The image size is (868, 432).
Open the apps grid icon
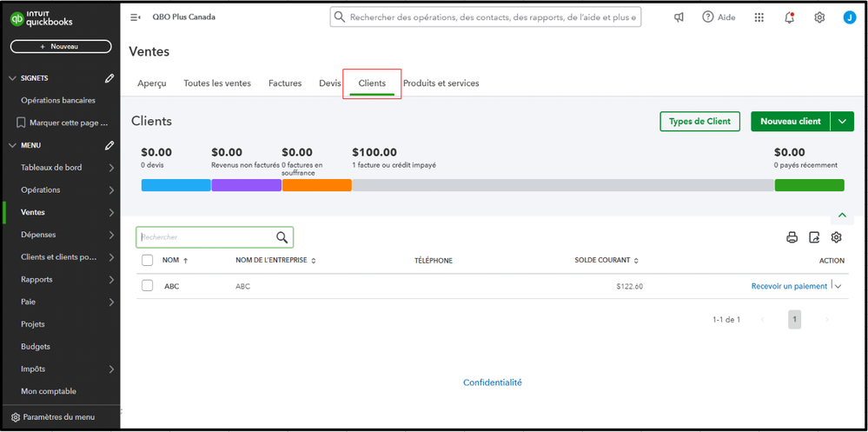[759, 17]
